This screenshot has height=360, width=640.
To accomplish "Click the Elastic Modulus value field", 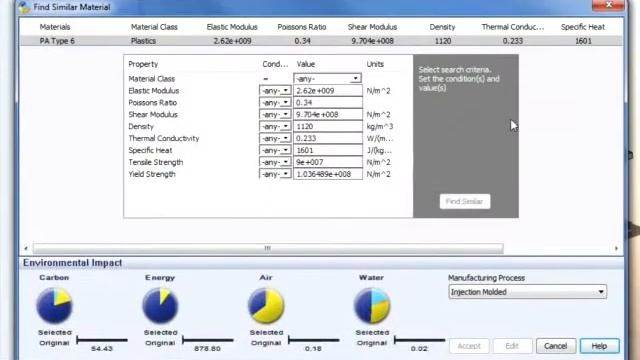I will click(328, 91).
